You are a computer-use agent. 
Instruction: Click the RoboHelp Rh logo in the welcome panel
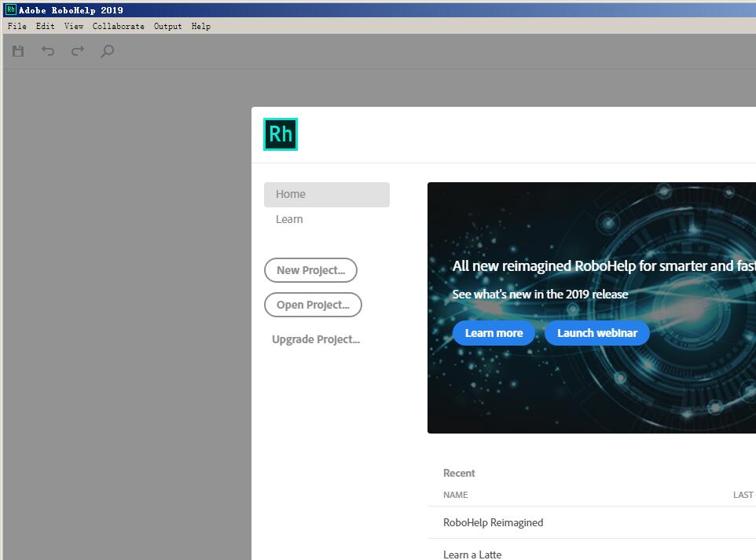coord(281,134)
